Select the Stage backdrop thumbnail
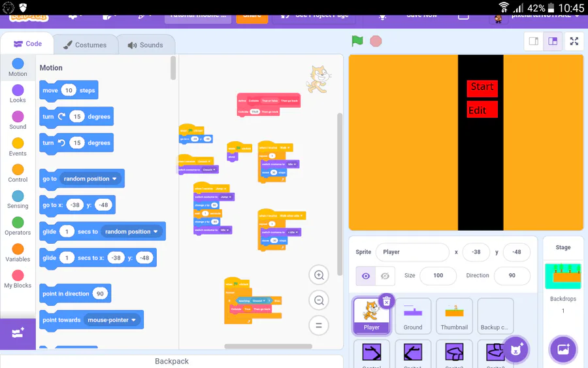The image size is (588, 368). click(x=563, y=276)
